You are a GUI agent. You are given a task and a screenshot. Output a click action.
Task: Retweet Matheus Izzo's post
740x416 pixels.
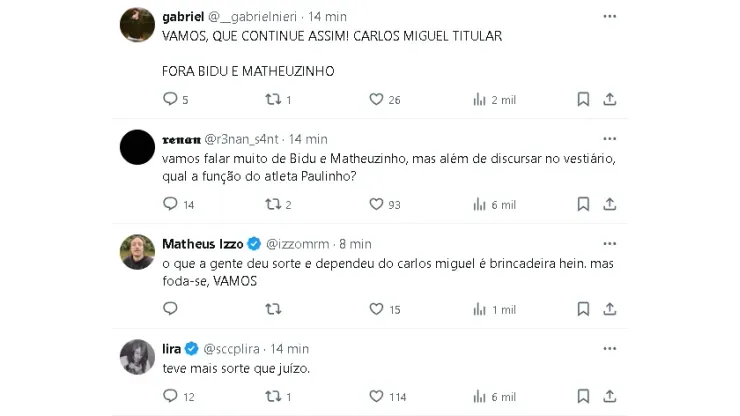[273, 309]
